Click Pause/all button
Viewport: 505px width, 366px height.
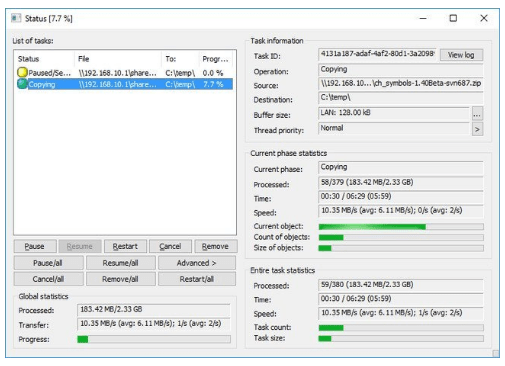pos(48,263)
